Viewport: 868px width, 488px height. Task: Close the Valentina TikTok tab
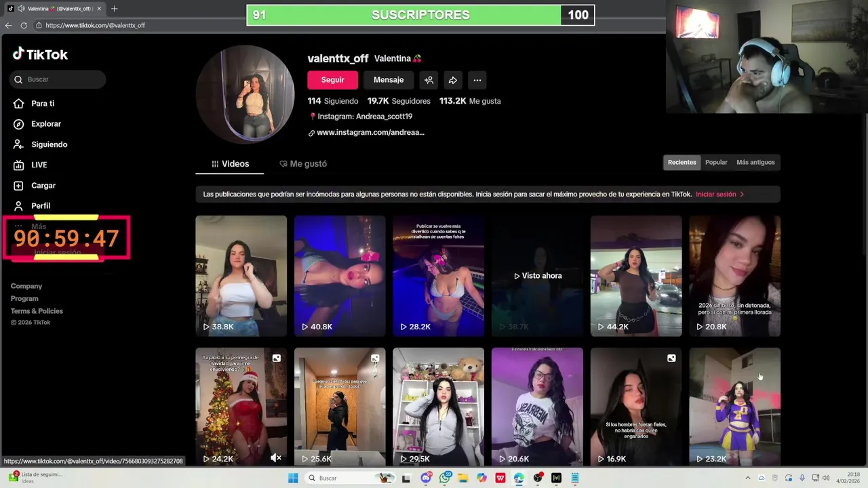[99, 9]
